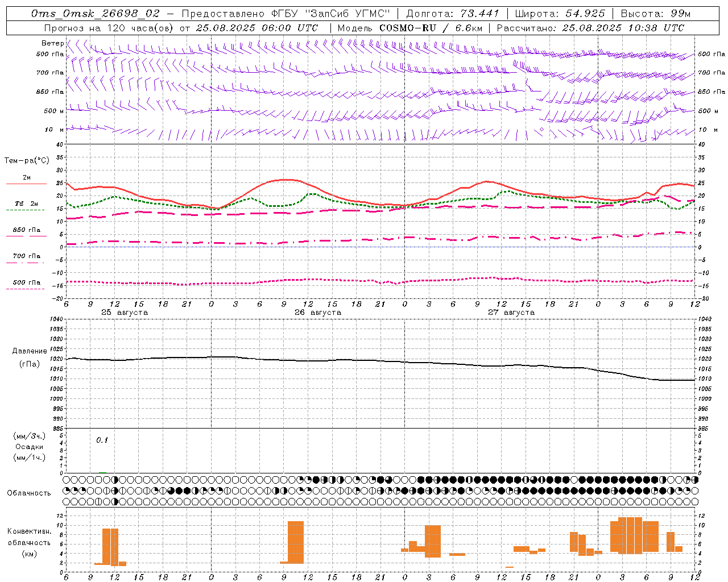Click the Долгота: 73.441 value

[453, 14]
